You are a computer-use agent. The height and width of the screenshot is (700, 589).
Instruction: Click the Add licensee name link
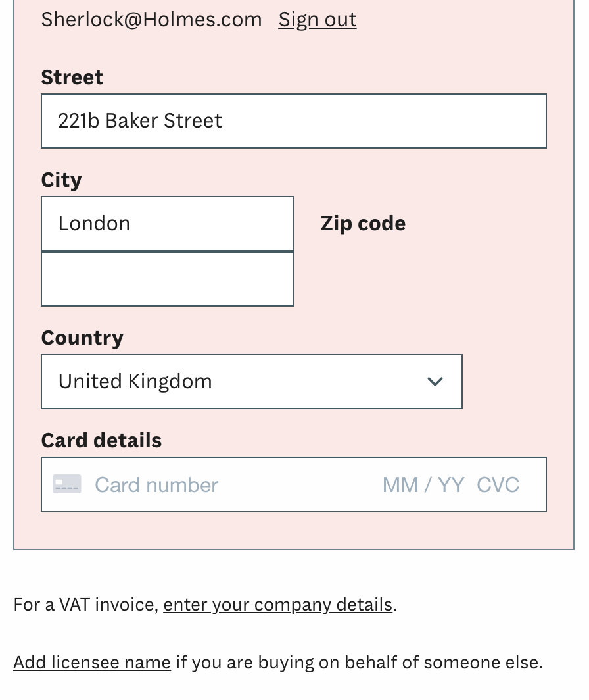(x=92, y=662)
